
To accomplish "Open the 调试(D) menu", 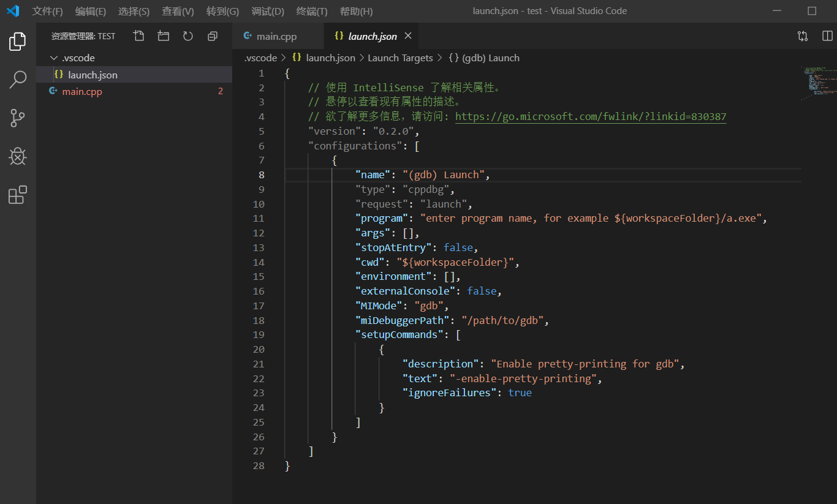I will 268,11.
